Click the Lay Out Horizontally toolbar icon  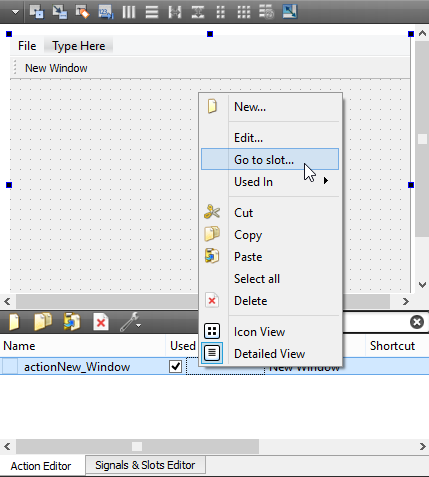pos(129,12)
